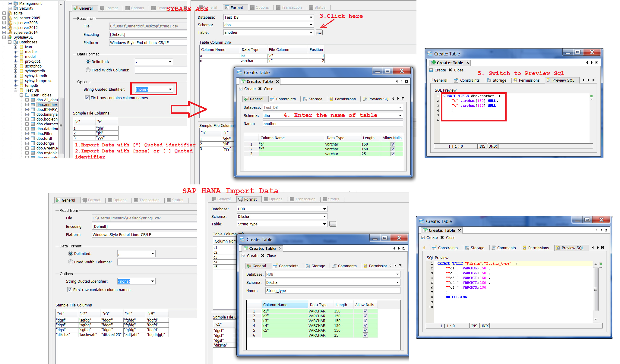Toggle Allow Nulls for column "a" in Sybase dialog
Screen dimensions: 620x364
(x=393, y=144)
